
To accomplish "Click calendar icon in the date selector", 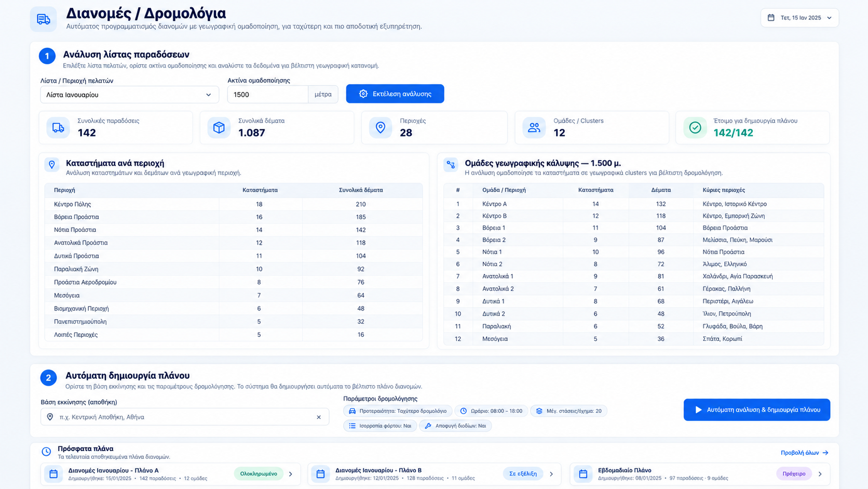I will click(x=771, y=18).
